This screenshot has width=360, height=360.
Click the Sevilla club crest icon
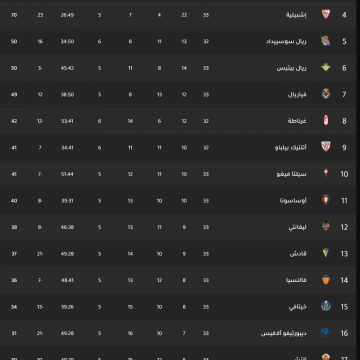click(326, 14)
